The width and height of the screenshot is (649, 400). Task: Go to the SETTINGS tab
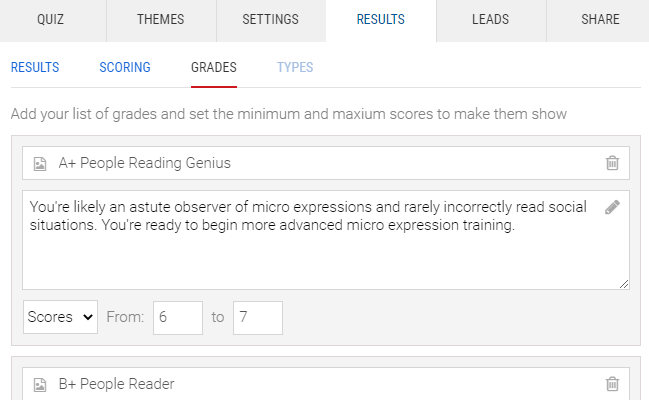[271, 19]
